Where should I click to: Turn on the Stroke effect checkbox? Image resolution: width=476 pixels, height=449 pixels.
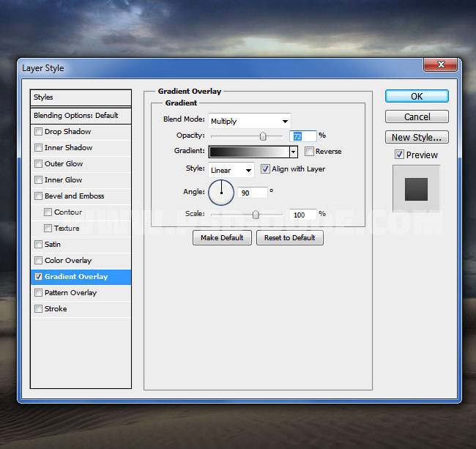[x=39, y=309]
